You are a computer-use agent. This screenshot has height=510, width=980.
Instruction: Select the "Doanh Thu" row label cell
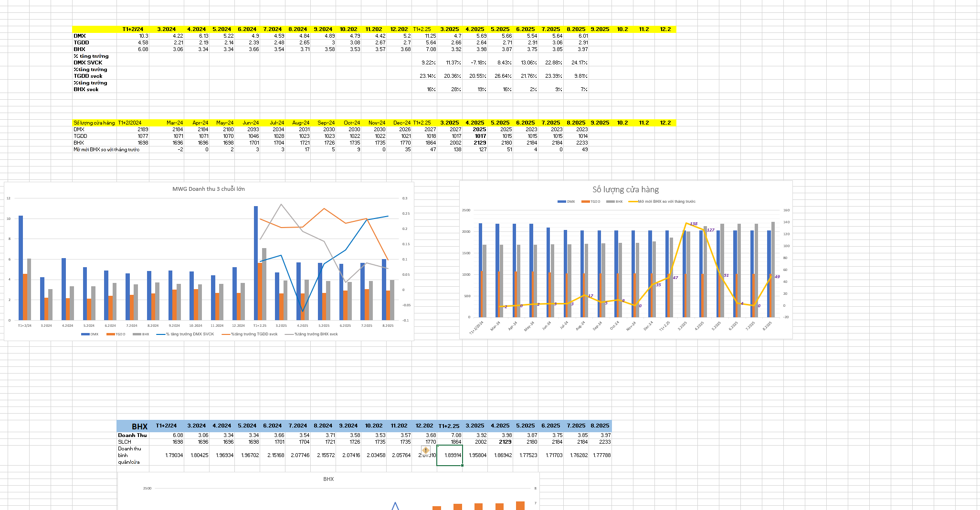click(x=133, y=435)
